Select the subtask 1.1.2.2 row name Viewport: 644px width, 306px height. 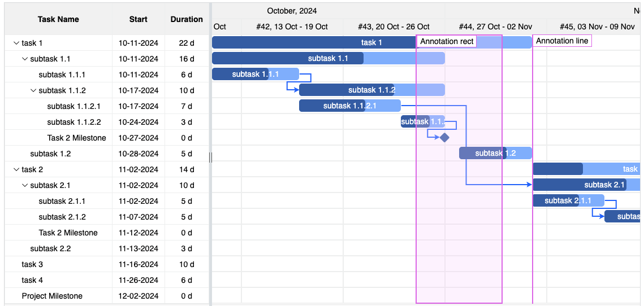point(74,123)
